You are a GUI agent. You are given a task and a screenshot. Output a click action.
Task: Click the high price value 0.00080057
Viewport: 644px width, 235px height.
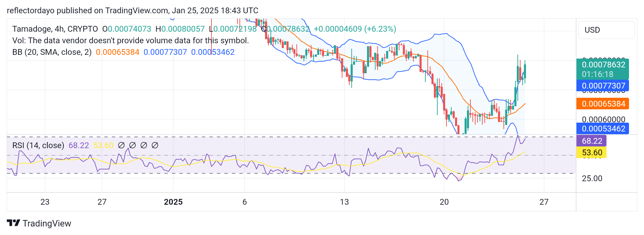183,29
